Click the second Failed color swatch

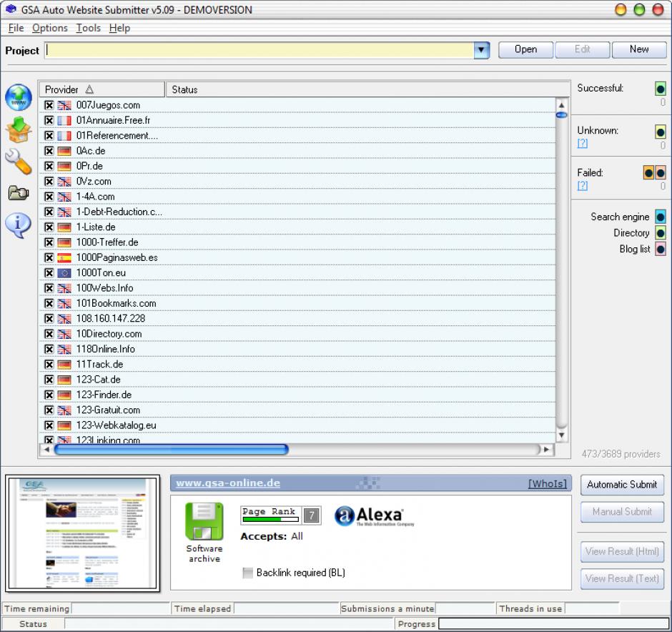tap(661, 173)
